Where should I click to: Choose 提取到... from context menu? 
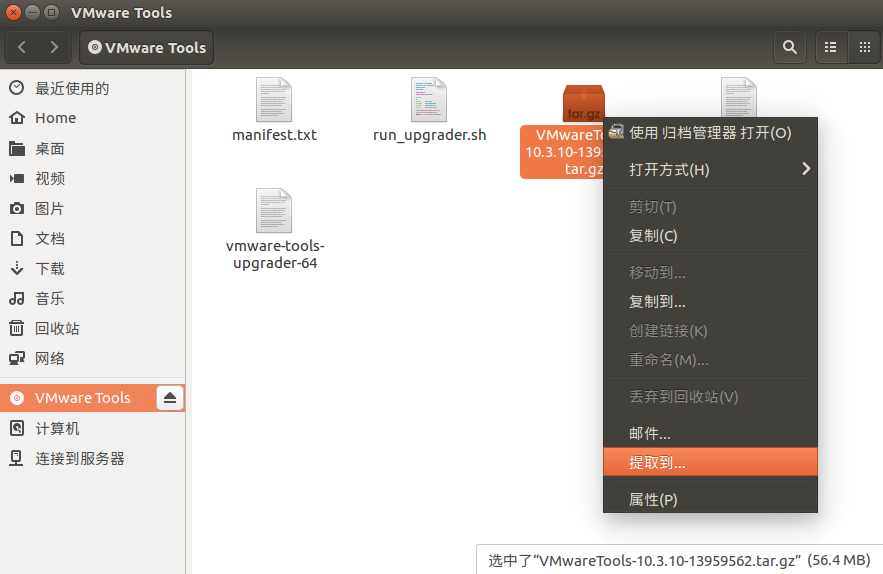coord(710,462)
